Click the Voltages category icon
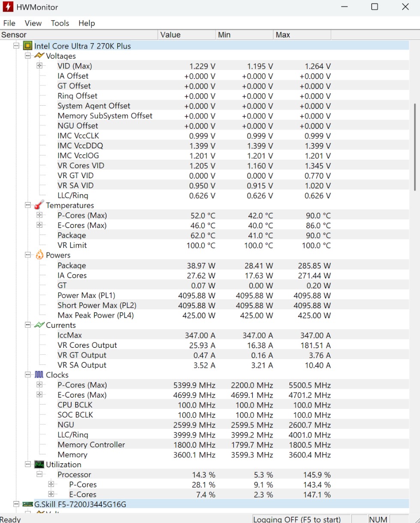420x523 pixels. 39,56
